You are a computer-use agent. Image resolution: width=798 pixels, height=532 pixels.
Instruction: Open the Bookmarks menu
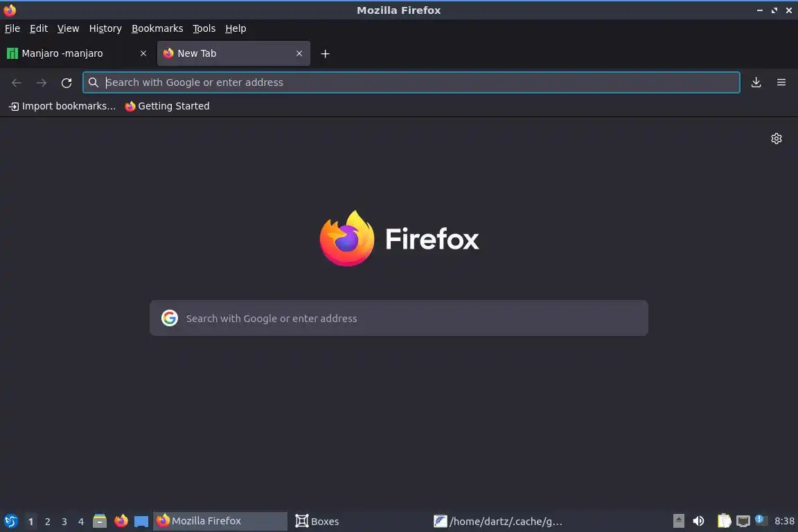(157, 28)
